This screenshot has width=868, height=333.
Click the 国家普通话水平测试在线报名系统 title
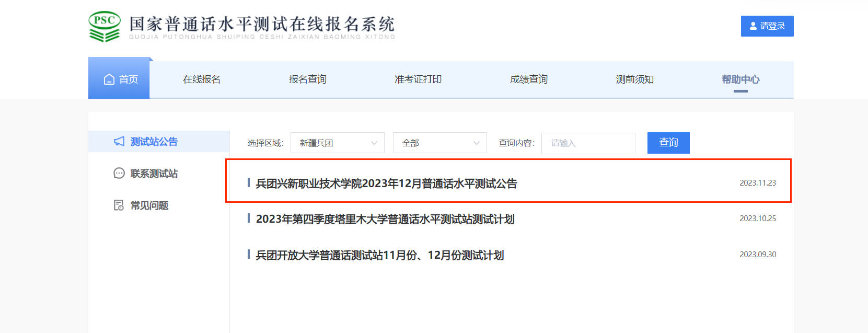point(262,24)
